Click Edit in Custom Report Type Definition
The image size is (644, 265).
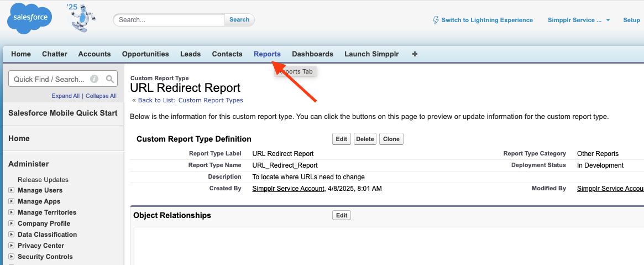pyautogui.click(x=342, y=139)
